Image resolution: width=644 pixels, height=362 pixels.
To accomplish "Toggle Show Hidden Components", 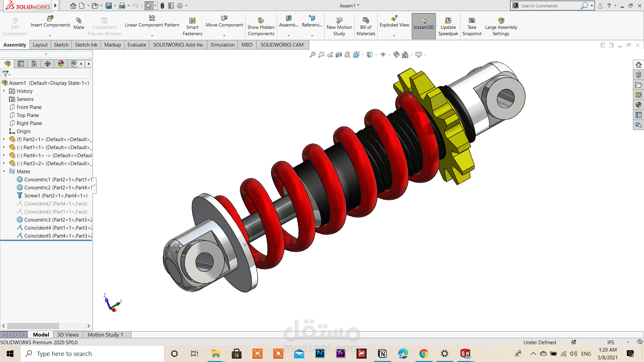I will tap(261, 26).
